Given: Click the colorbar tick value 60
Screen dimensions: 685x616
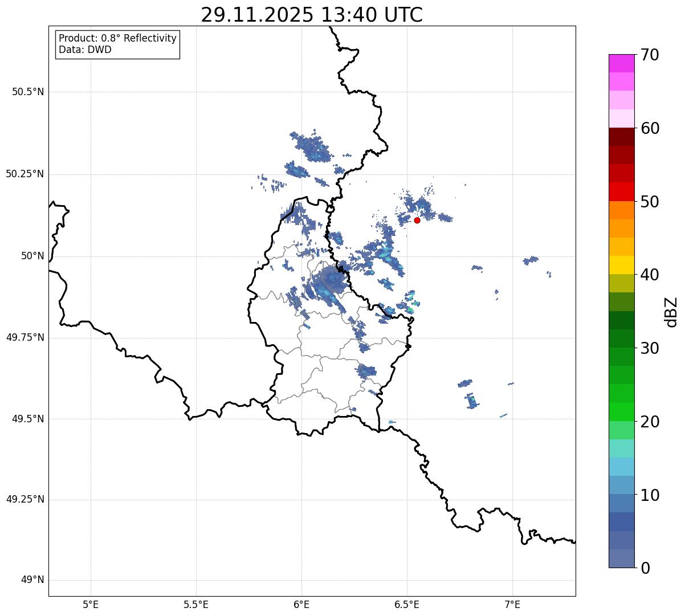Looking at the screenshot, I should coord(649,128).
